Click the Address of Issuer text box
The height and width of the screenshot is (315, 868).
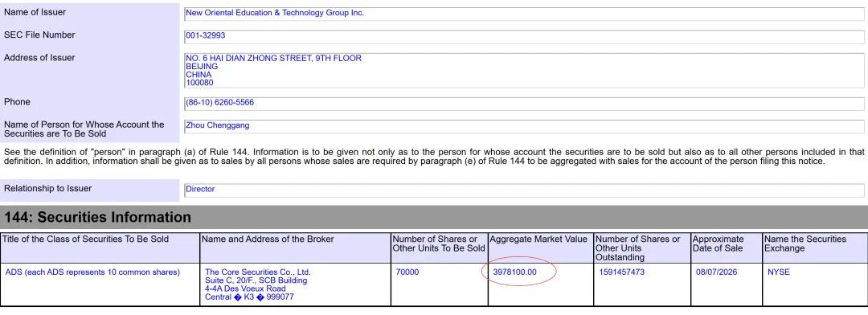click(524, 70)
